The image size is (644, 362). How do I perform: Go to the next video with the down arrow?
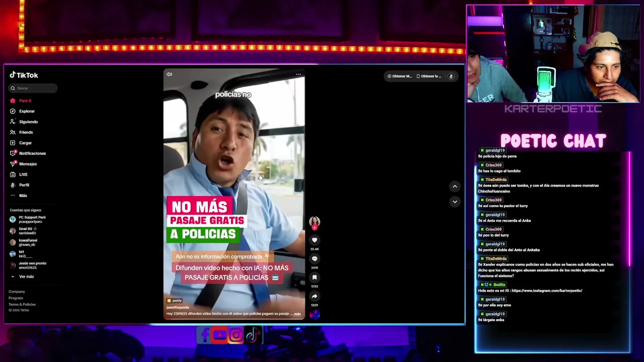tap(455, 202)
